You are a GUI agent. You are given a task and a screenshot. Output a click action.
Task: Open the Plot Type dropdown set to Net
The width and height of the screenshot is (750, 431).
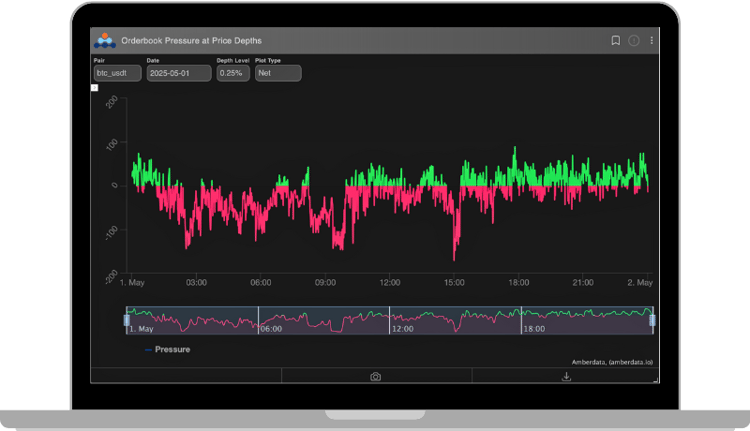278,73
